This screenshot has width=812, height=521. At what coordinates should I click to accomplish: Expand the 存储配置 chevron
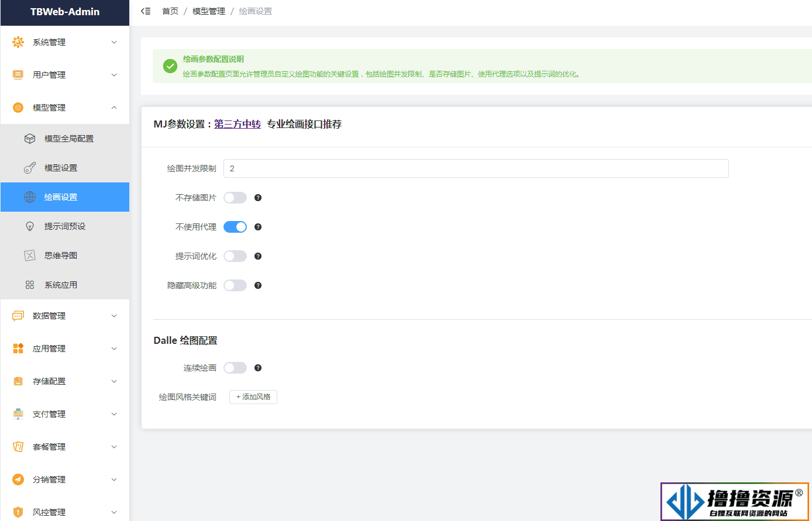(114, 381)
